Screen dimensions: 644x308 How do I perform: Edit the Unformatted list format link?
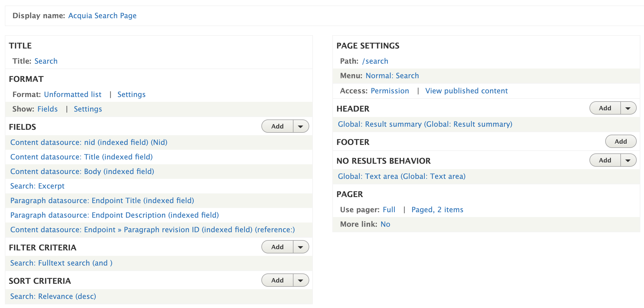(x=73, y=95)
